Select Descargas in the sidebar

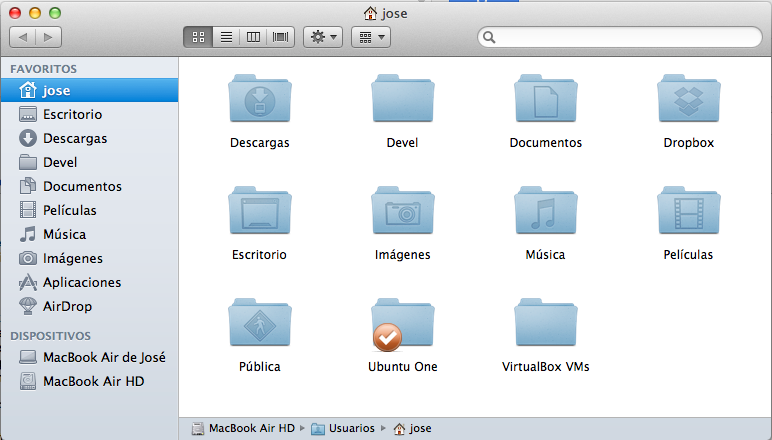(75, 138)
